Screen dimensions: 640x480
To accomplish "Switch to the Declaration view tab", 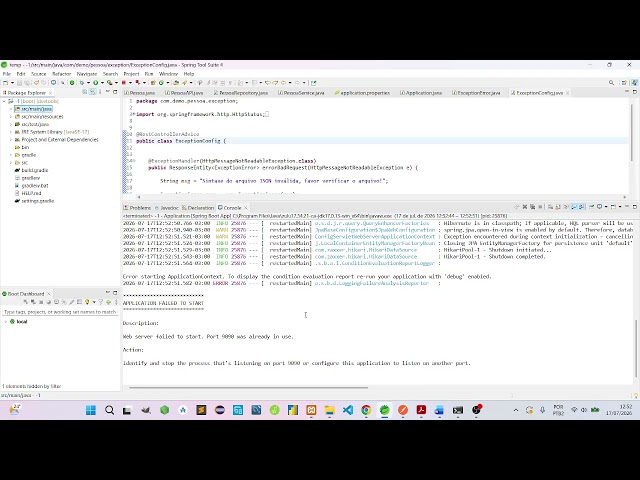I will coord(198,208).
